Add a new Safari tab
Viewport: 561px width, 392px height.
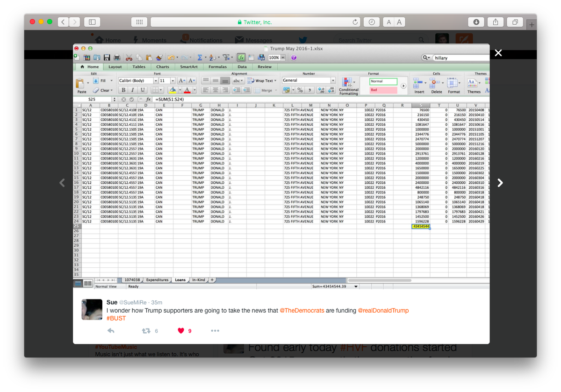(x=532, y=25)
